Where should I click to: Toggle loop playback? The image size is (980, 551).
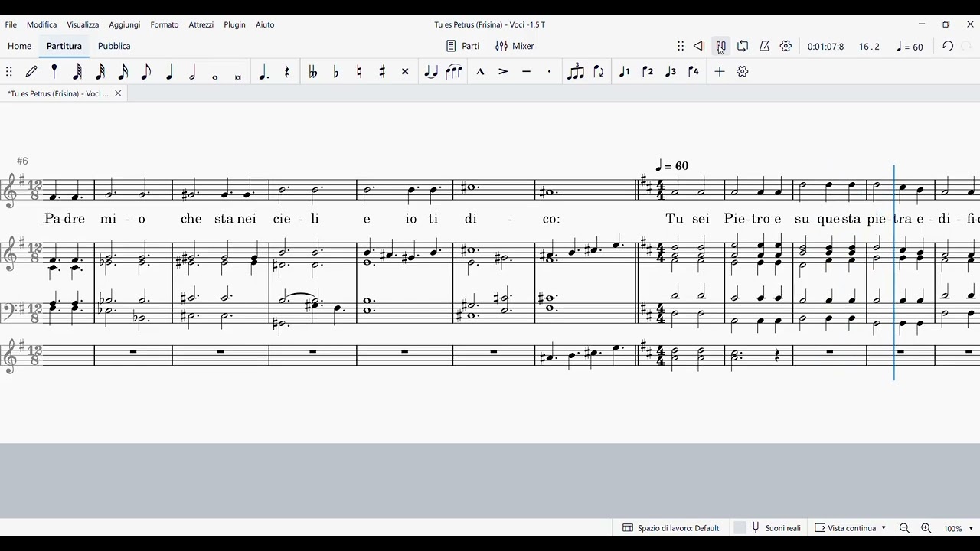tap(743, 46)
